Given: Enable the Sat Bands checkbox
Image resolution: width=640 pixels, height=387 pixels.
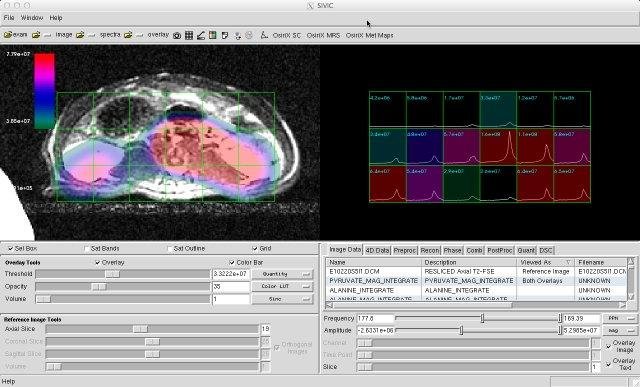Looking at the screenshot, I should 87,248.
